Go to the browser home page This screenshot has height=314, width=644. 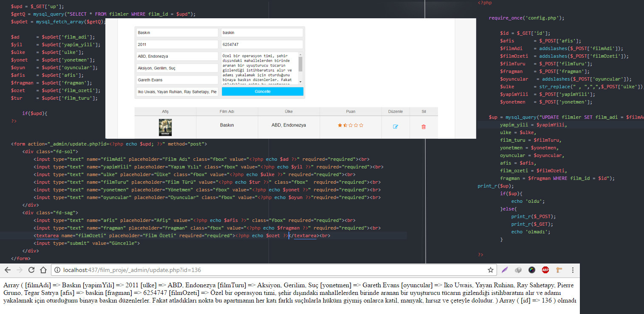pos(43,270)
